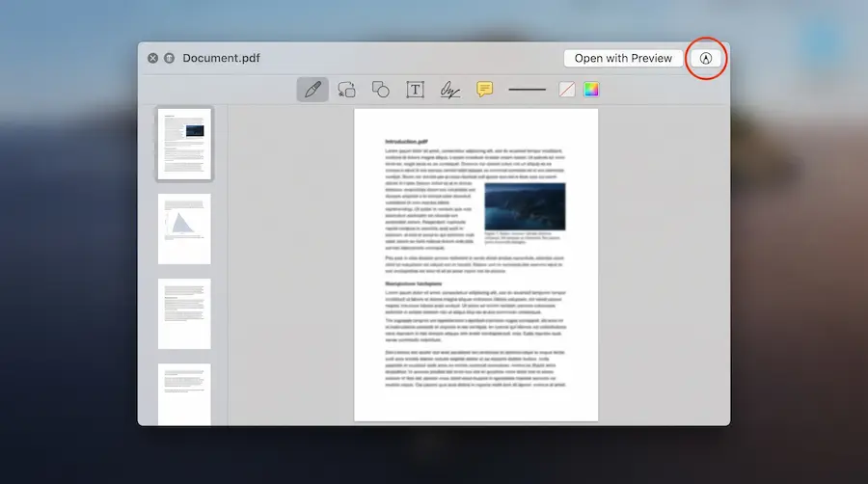Select the Draw freehand tool
868x484 pixels.
pos(346,90)
